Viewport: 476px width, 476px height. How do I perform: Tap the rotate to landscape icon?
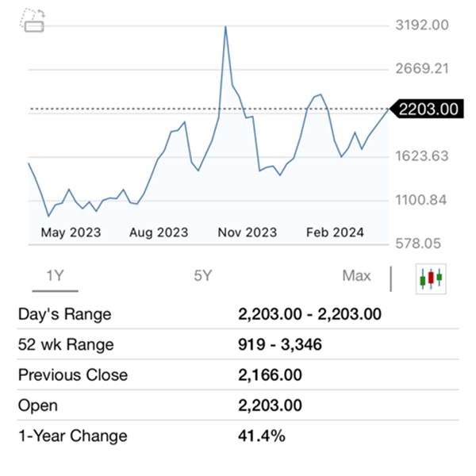click(x=32, y=21)
